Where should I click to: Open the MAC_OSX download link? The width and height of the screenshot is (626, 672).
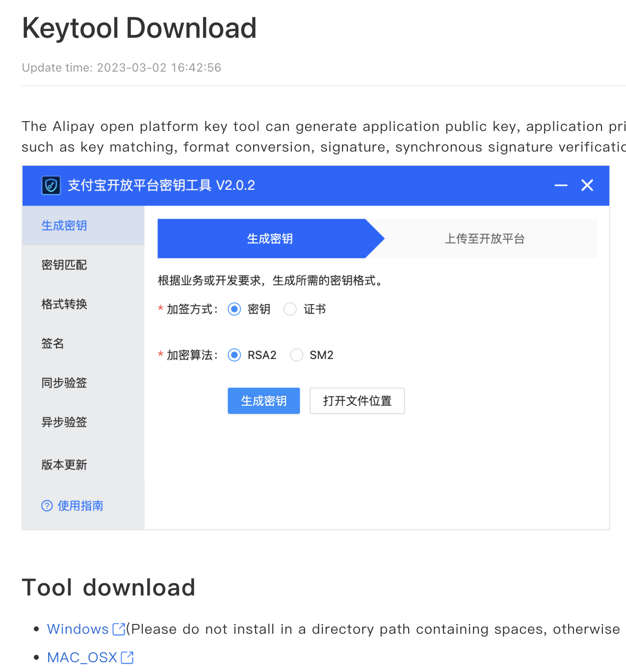pyautogui.click(x=82, y=658)
